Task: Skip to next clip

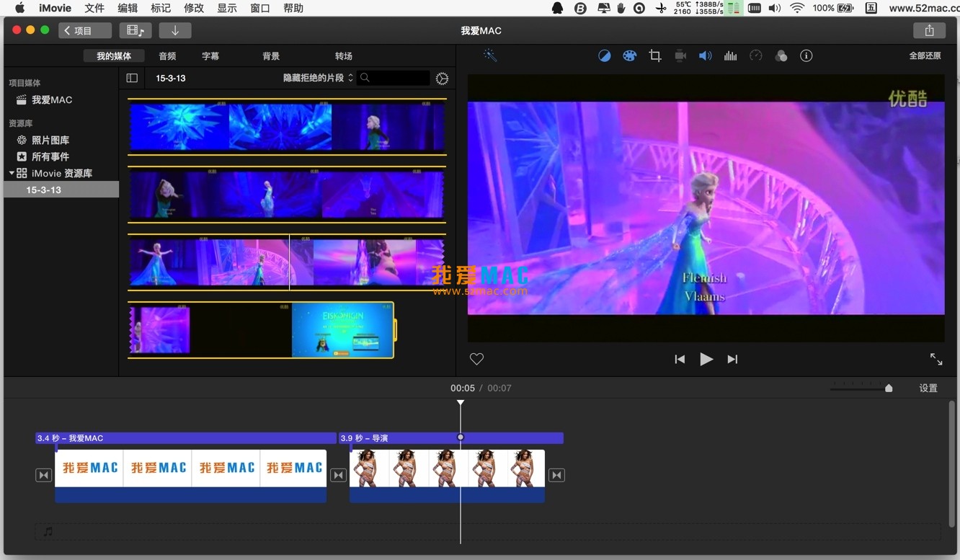Action: pyautogui.click(x=732, y=359)
